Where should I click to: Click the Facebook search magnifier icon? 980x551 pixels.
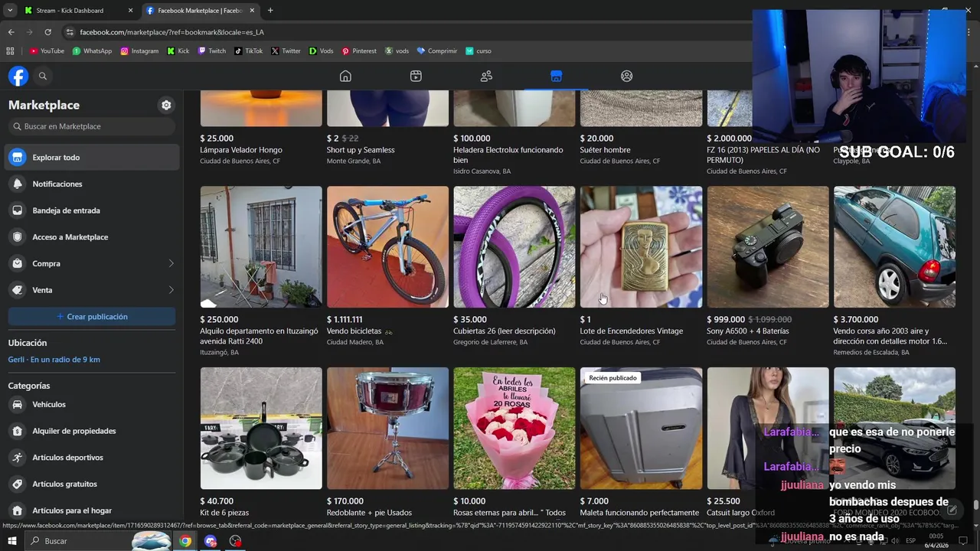(x=43, y=76)
